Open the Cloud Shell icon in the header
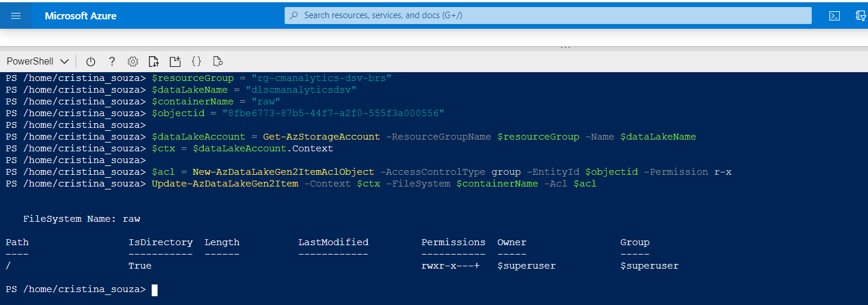The image size is (868, 305). click(x=835, y=16)
